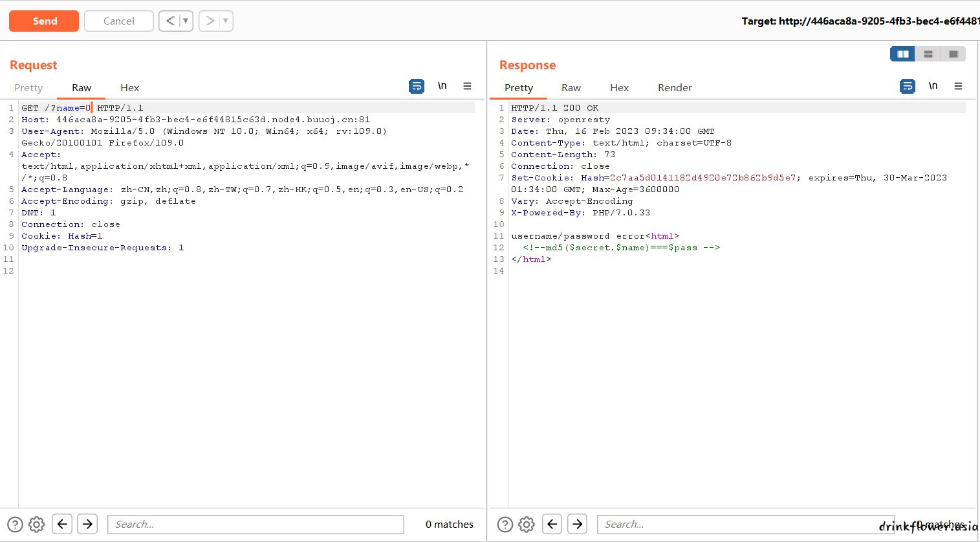980x542 pixels.
Task: Open the Response Render tab
Action: click(675, 87)
